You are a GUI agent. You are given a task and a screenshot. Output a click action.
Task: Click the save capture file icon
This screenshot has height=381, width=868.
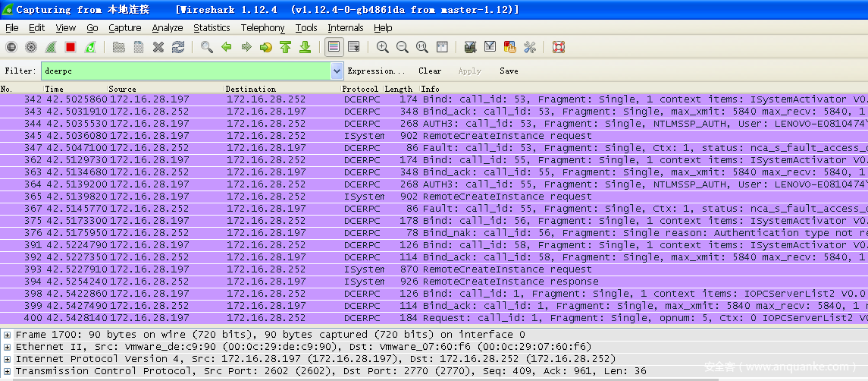click(x=139, y=47)
